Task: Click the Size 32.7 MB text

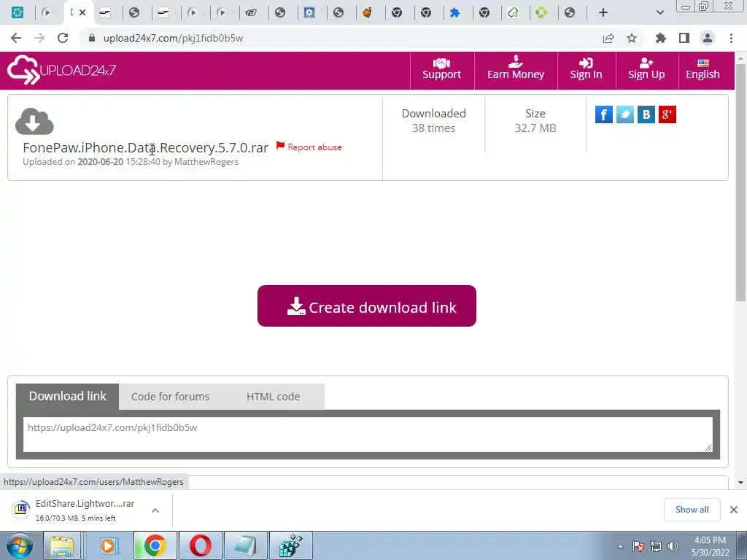Action: coord(535,120)
